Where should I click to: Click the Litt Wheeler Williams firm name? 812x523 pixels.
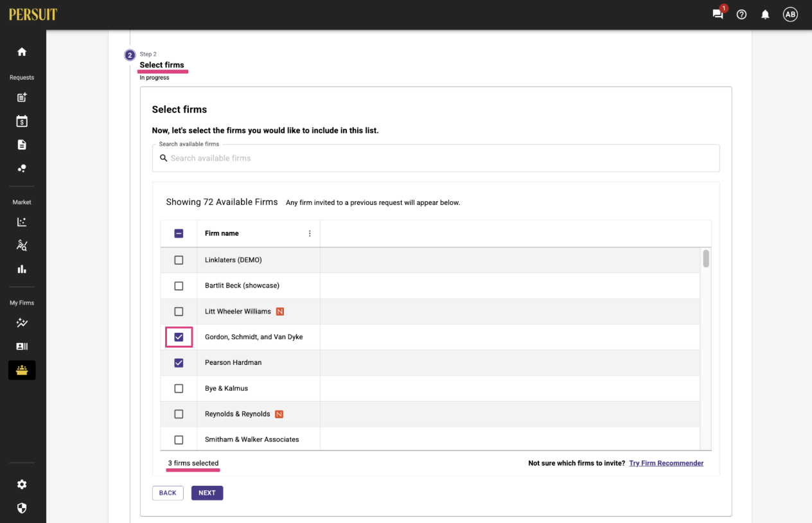[x=238, y=312]
